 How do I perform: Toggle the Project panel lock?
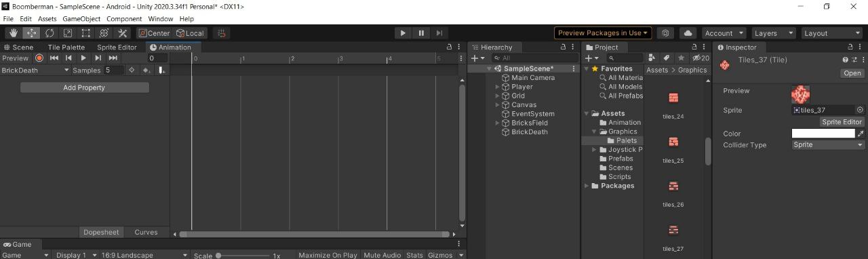point(694,47)
